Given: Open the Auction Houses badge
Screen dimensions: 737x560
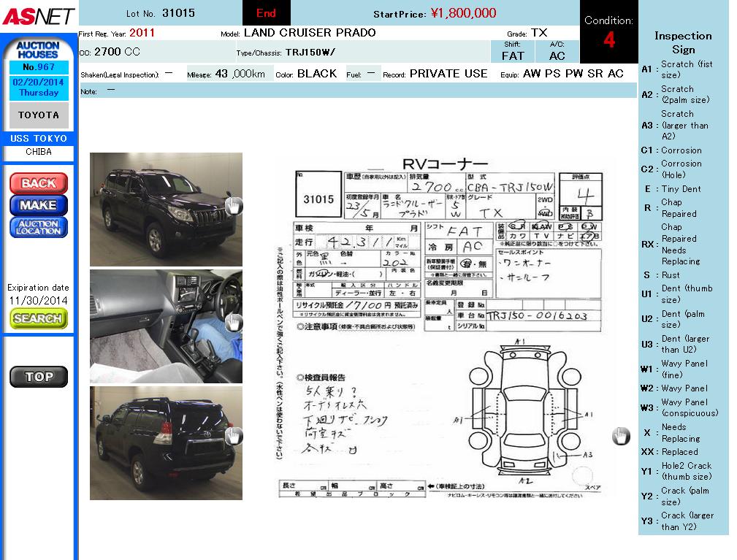Looking at the screenshot, I should pyautogui.click(x=38, y=50).
